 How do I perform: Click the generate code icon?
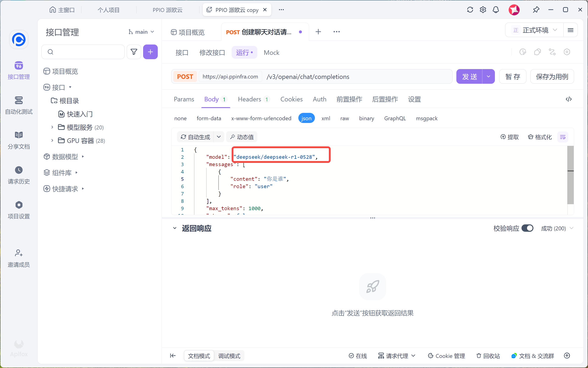568,99
